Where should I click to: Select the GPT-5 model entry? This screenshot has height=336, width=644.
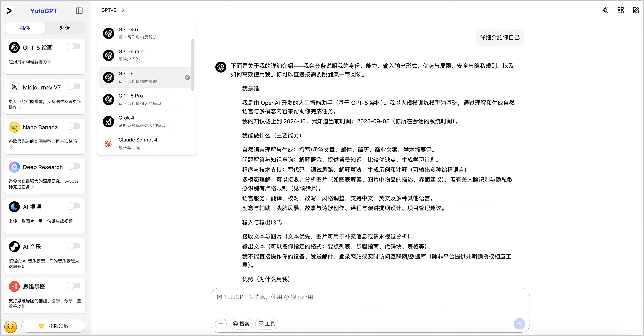145,77
